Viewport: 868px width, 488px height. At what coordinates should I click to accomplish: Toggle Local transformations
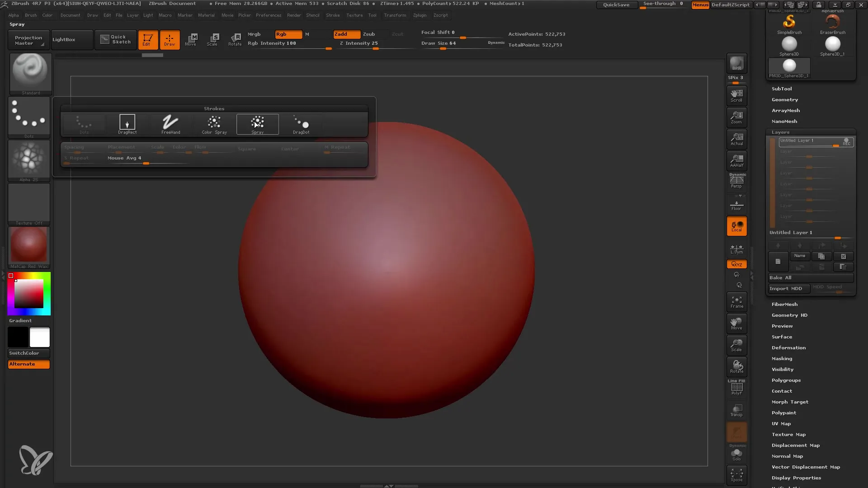[736, 226]
